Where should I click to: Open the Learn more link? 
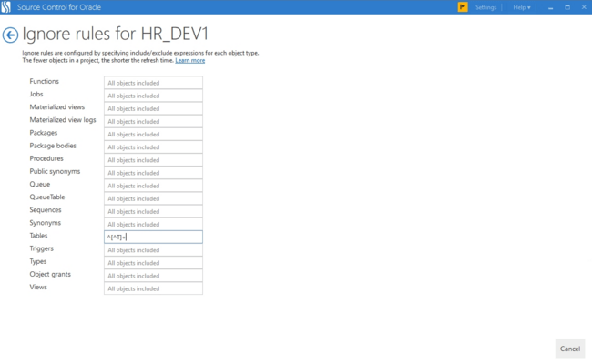pos(189,60)
